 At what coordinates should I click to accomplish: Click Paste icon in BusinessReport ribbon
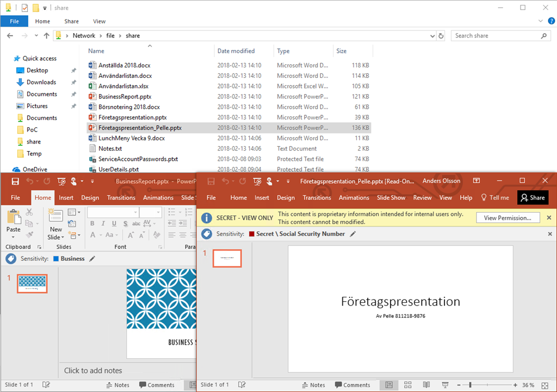click(x=14, y=217)
